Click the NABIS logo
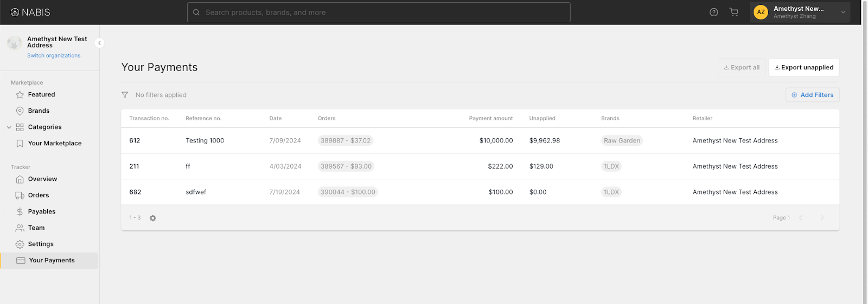This screenshot has height=304, width=868. click(30, 12)
